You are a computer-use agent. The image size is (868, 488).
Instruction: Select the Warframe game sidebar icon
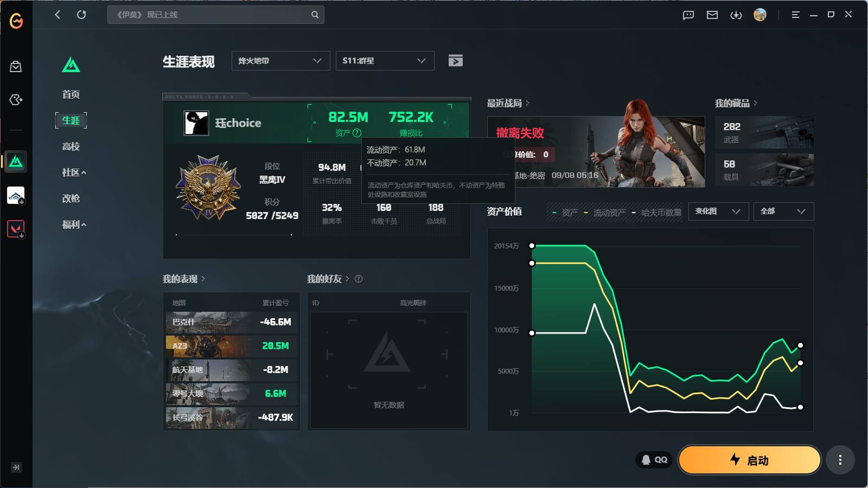click(x=16, y=195)
